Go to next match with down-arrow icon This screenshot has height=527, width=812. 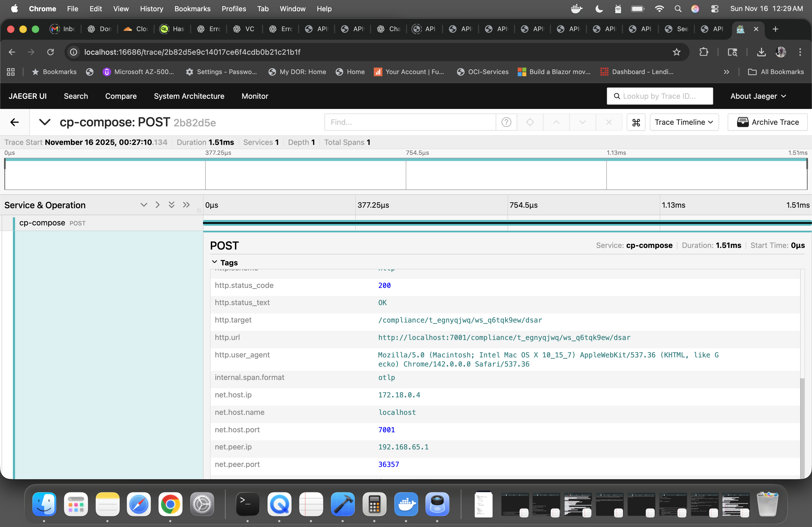(x=582, y=122)
